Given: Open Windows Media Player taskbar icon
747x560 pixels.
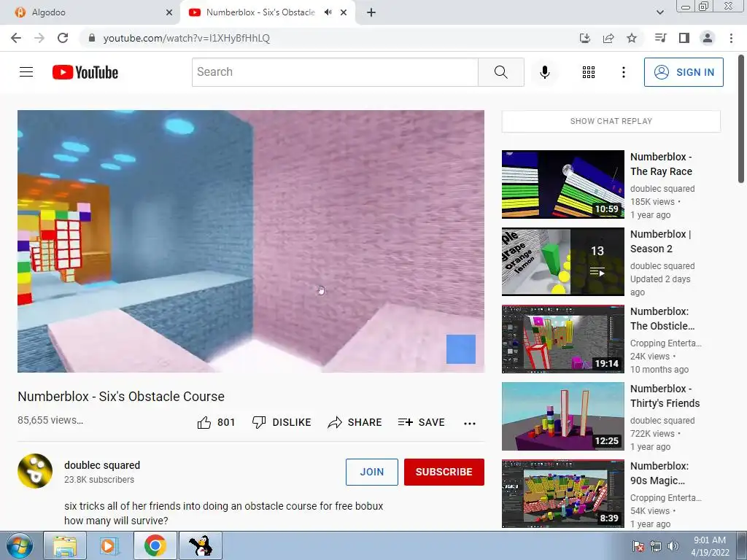Looking at the screenshot, I should (109, 545).
